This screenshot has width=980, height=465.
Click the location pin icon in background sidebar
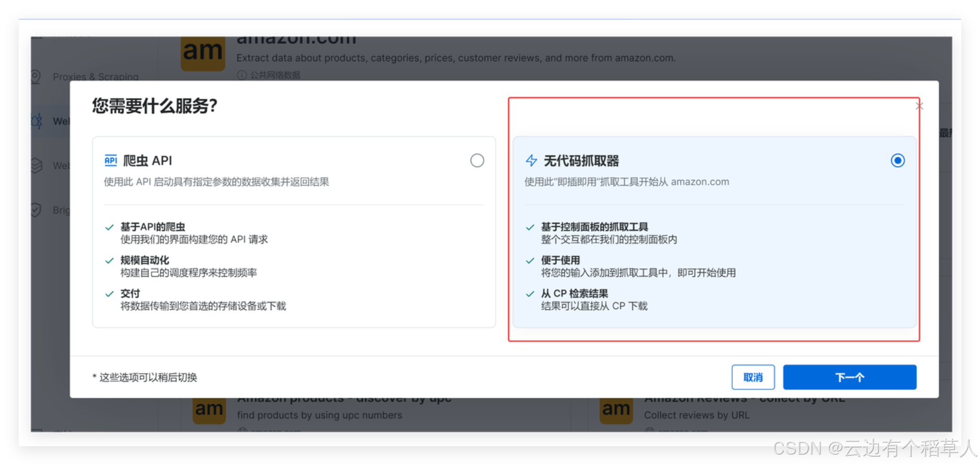(35, 77)
